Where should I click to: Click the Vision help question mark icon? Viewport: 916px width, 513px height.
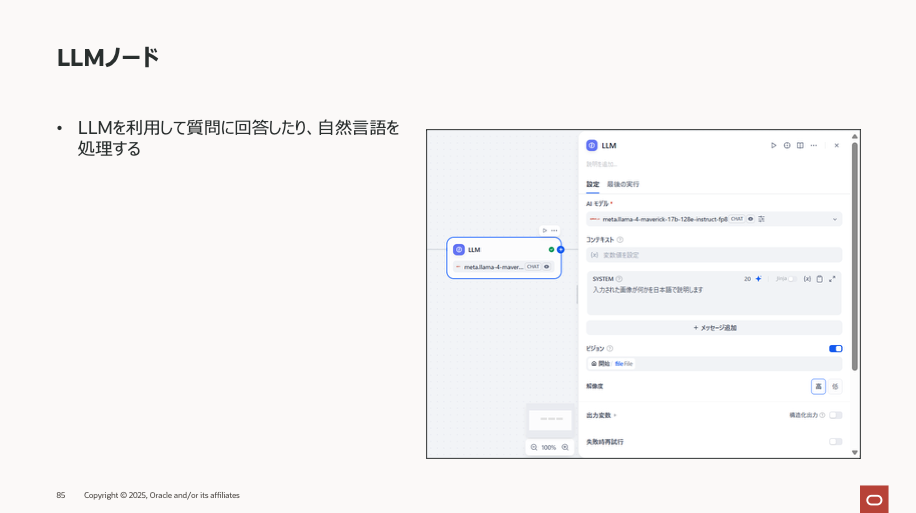pyautogui.click(x=610, y=348)
